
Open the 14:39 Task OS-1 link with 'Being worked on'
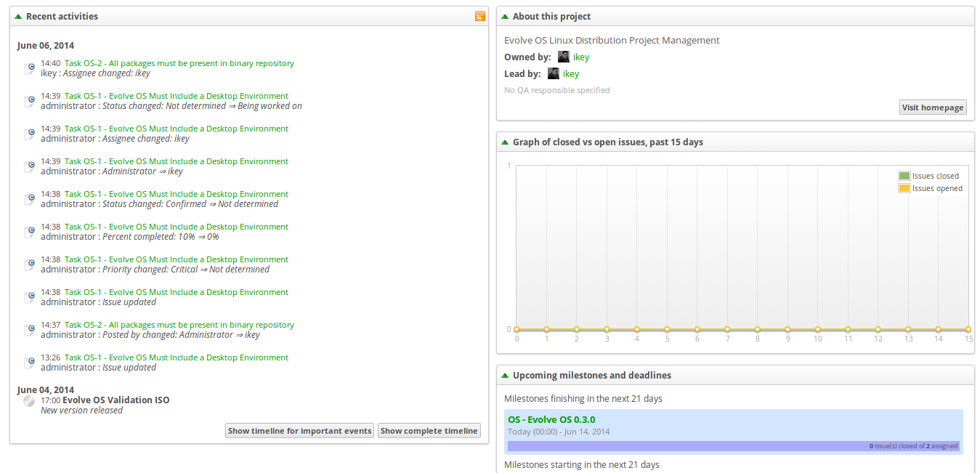point(177,96)
